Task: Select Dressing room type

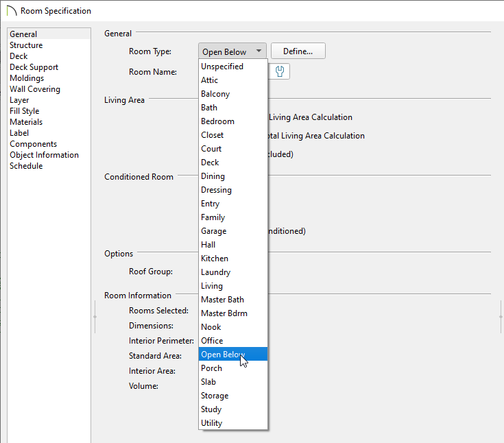Action: [233, 190]
